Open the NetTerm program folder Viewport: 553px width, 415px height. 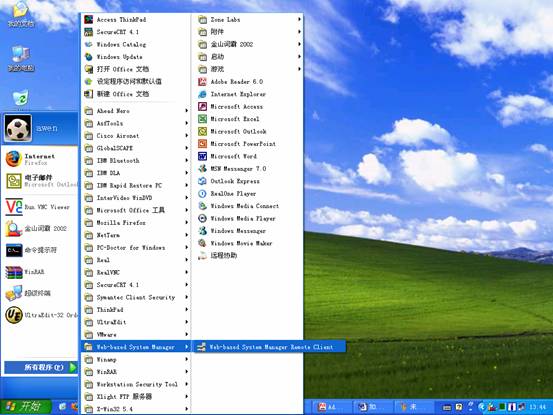point(136,235)
